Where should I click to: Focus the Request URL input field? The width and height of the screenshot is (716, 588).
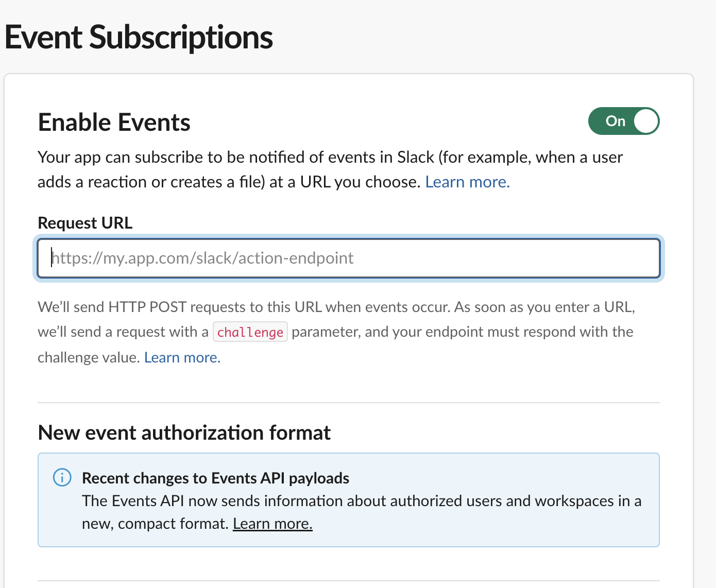pos(348,258)
